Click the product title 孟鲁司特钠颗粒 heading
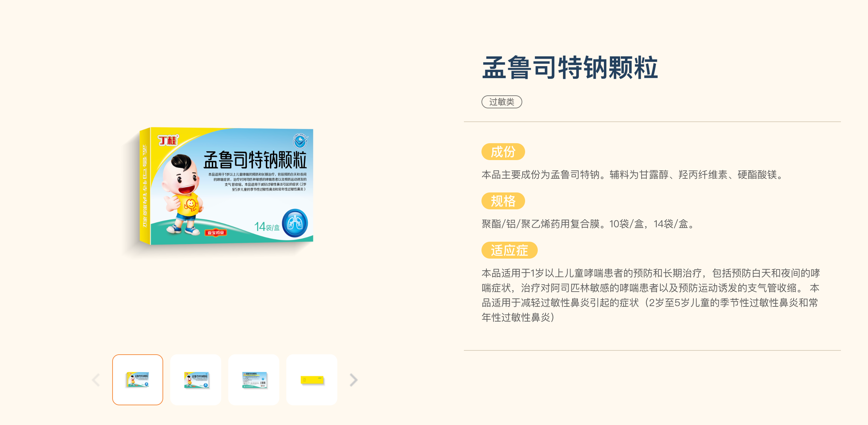Viewport: 868px width, 425px height. (x=570, y=68)
